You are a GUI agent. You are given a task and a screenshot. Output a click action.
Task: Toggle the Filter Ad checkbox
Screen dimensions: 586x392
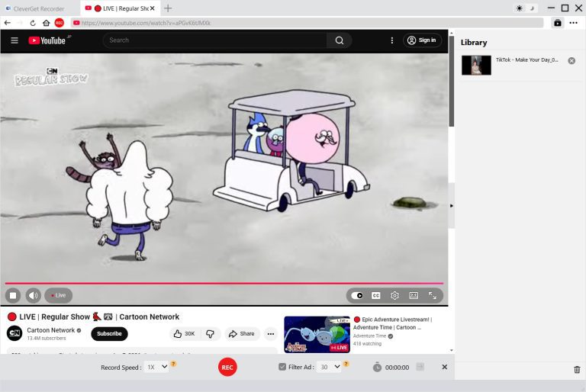tap(282, 367)
